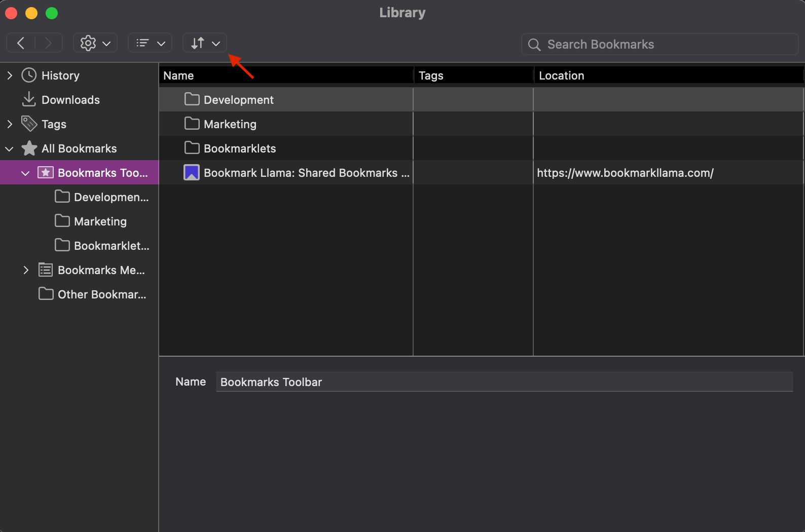The height and width of the screenshot is (532, 805).
Task: Sort by the Name column header
Action: [287, 75]
